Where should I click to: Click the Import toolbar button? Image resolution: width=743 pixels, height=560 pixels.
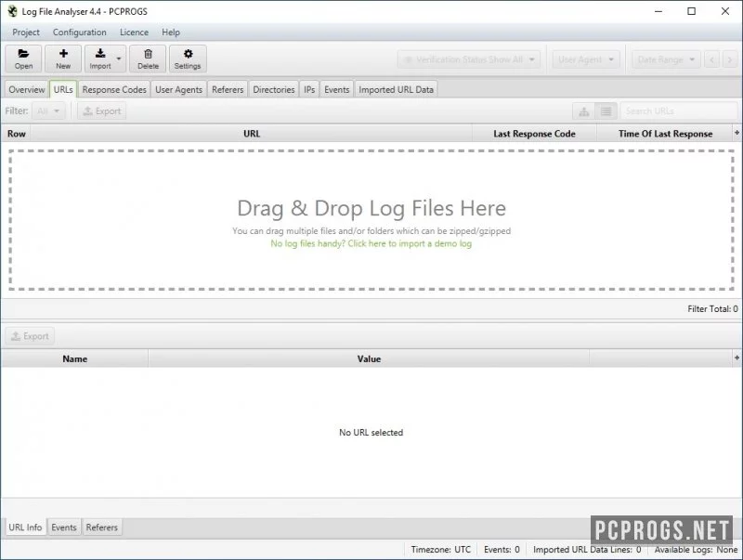click(x=100, y=59)
